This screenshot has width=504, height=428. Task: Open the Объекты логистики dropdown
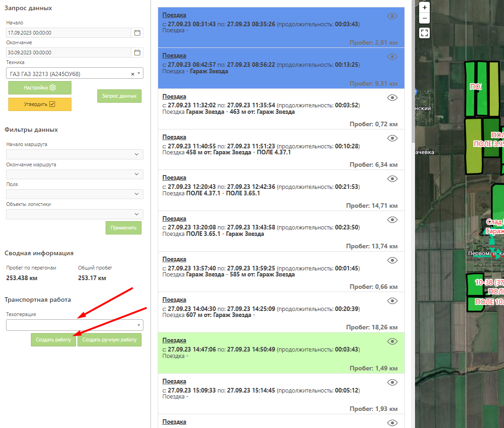pos(74,214)
